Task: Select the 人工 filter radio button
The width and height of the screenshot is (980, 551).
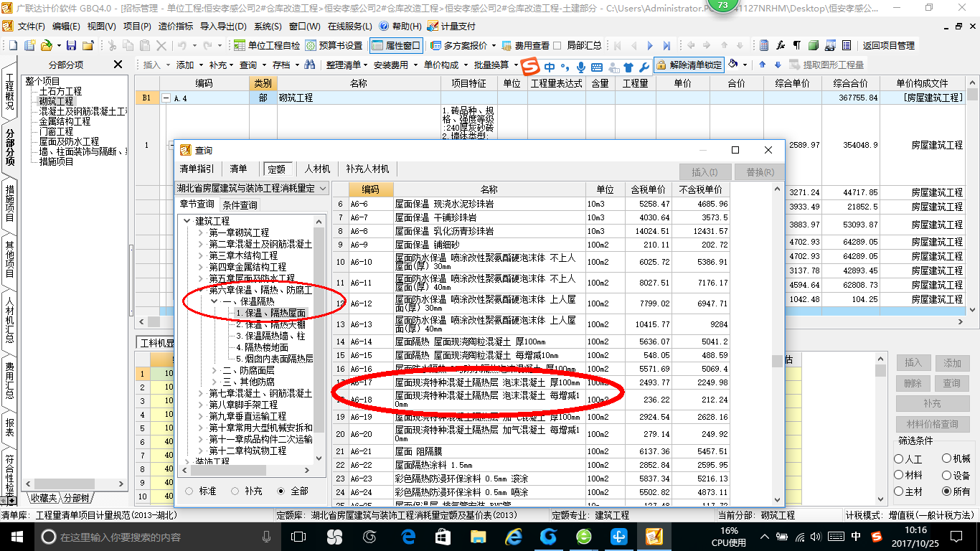Action: [x=899, y=459]
